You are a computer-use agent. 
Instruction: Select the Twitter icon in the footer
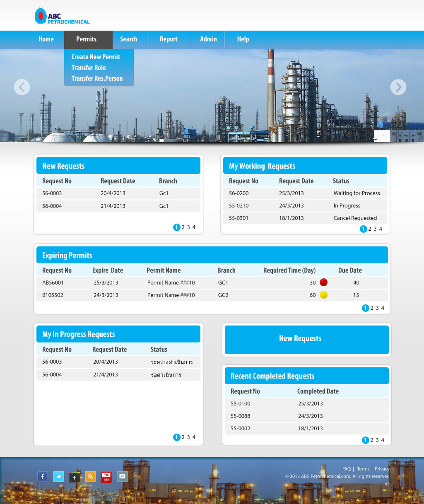58,476
